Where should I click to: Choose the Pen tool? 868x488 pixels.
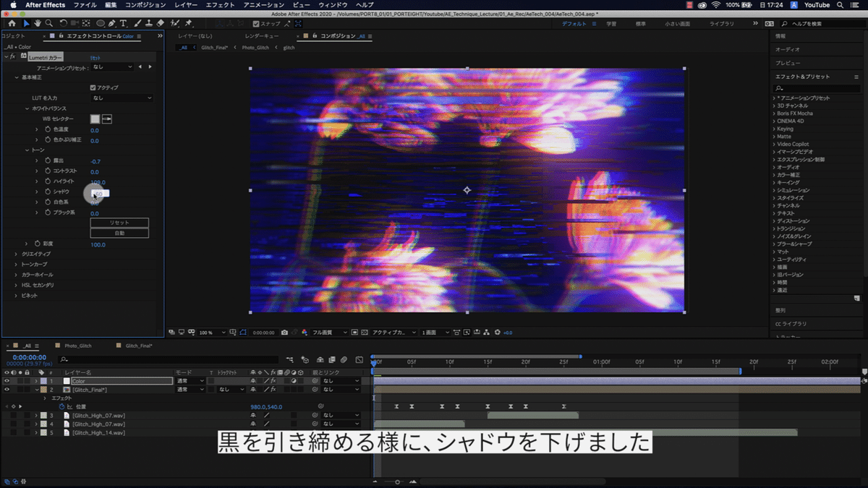(110, 24)
